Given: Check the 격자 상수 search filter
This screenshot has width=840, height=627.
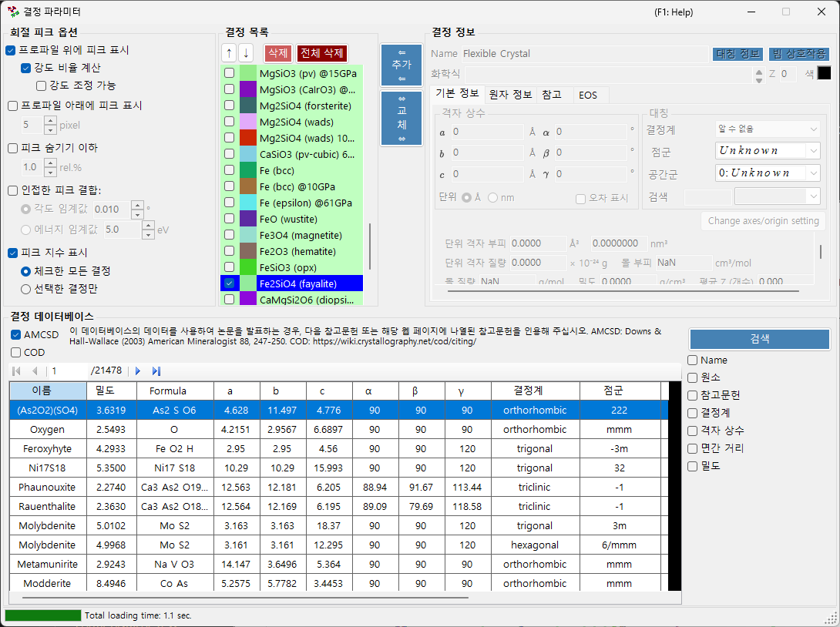Looking at the screenshot, I should tap(692, 431).
